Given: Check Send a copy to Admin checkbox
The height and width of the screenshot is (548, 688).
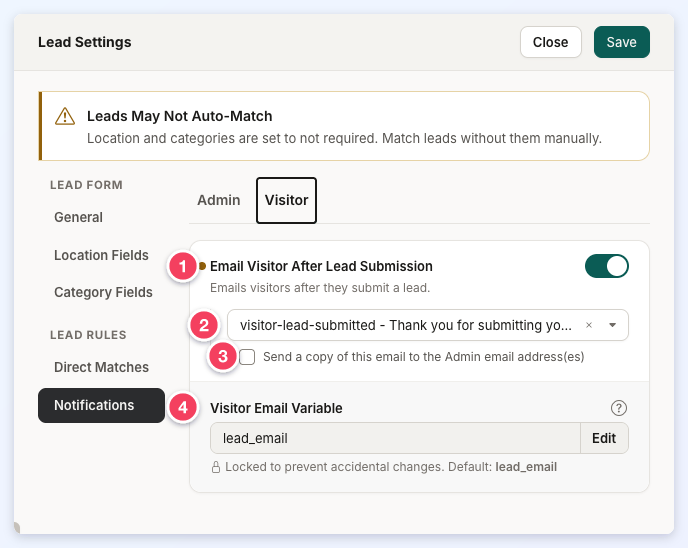Looking at the screenshot, I should (x=247, y=357).
